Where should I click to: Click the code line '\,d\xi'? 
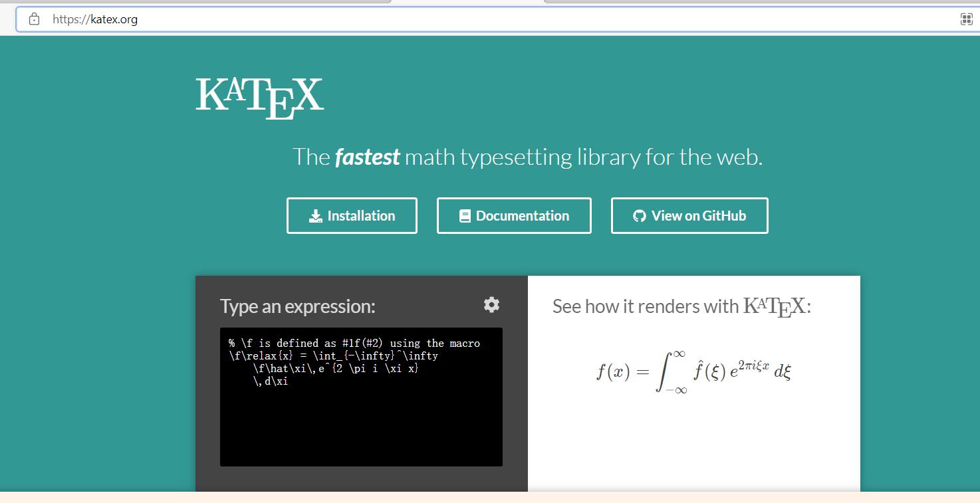coord(271,381)
